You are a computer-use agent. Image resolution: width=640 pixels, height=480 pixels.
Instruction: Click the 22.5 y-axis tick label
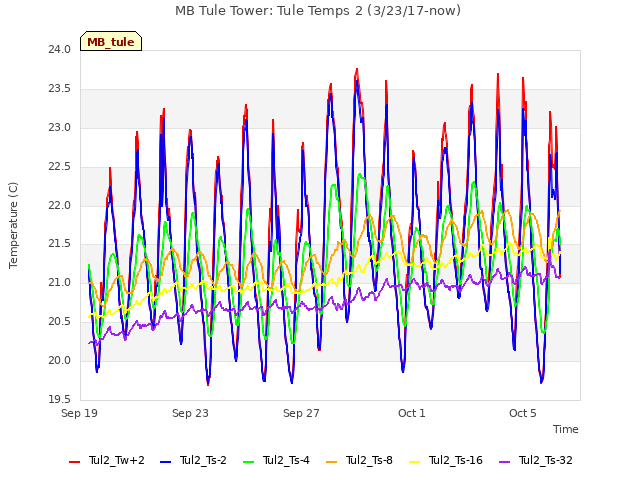pos(60,167)
